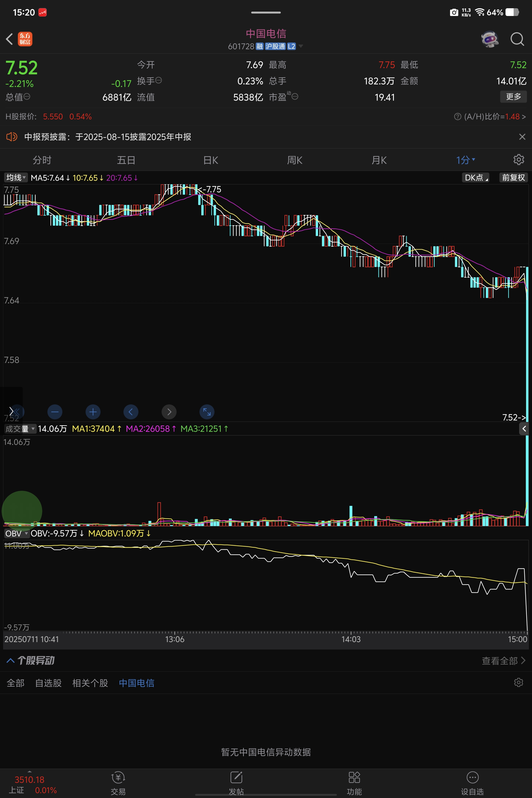Screen dimensions: 532x798
Task: Tap the speaker announcement icon
Action: (x=12, y=137)
